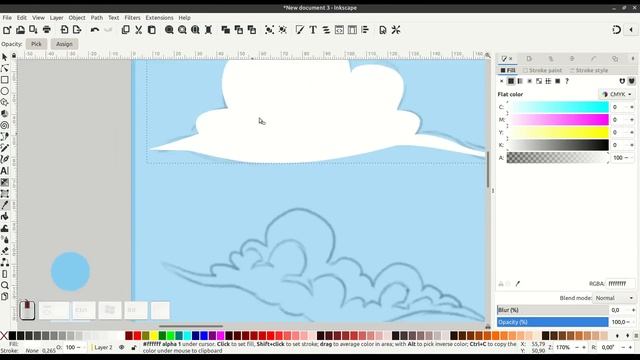Select Flat color fill option
This screenshot has width=640, height=360.
(x=511, y=81)
